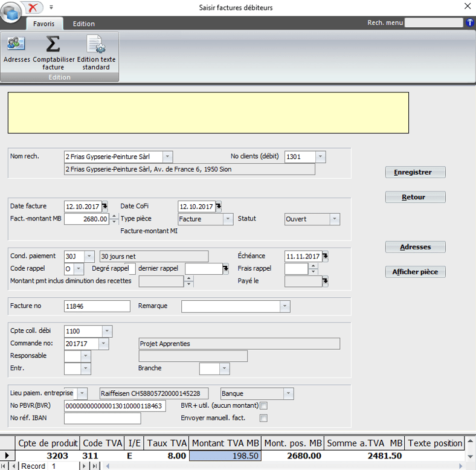
Task: Open Code rappel dropdown
Action: coord(79,269)
